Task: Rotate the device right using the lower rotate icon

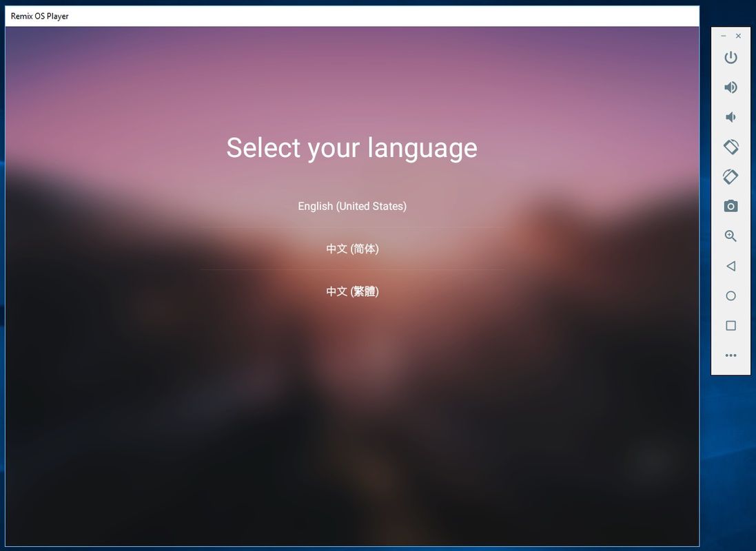Action: [x=731, y=176]
